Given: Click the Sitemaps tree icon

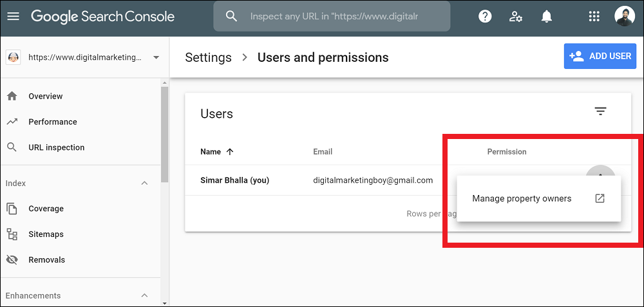Looking at the screenshot, I should tap(12, 234).
